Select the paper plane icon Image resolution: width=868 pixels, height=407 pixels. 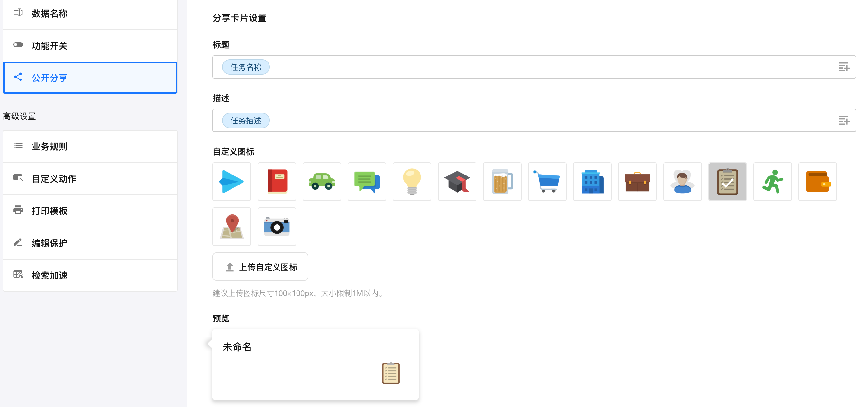(x=231, y=182)
